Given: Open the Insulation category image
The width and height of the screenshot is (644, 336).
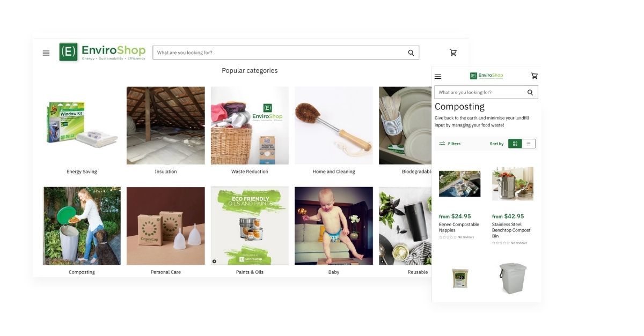Looking at the screenshot, I should pyautogui.click(x=165, y=125).
